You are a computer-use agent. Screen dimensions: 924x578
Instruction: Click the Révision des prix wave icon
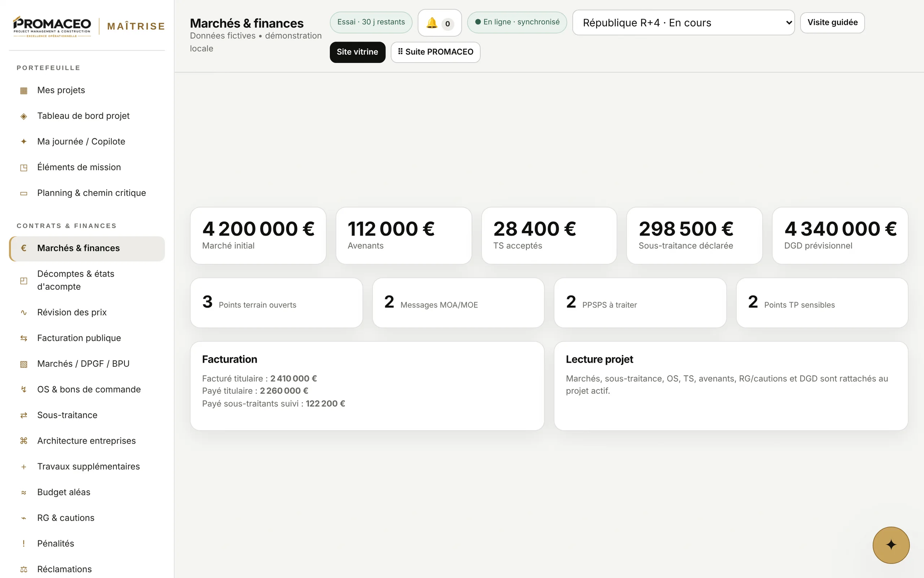[x=24, y=313]
